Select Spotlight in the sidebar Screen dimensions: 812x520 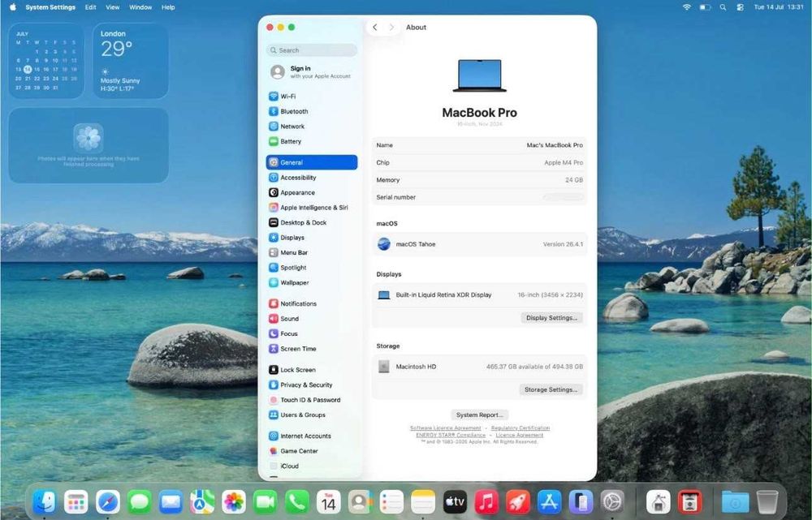click(x=311, y=268)
